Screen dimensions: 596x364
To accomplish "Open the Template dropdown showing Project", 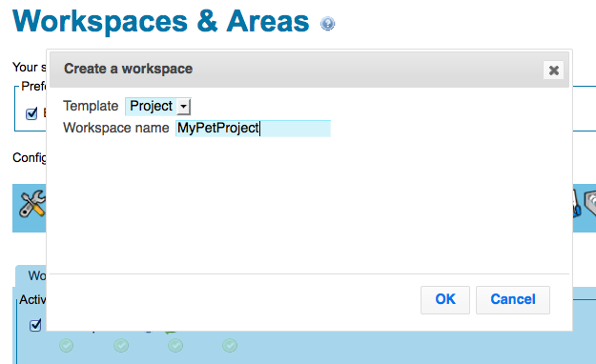I will [x=158, y=107].
